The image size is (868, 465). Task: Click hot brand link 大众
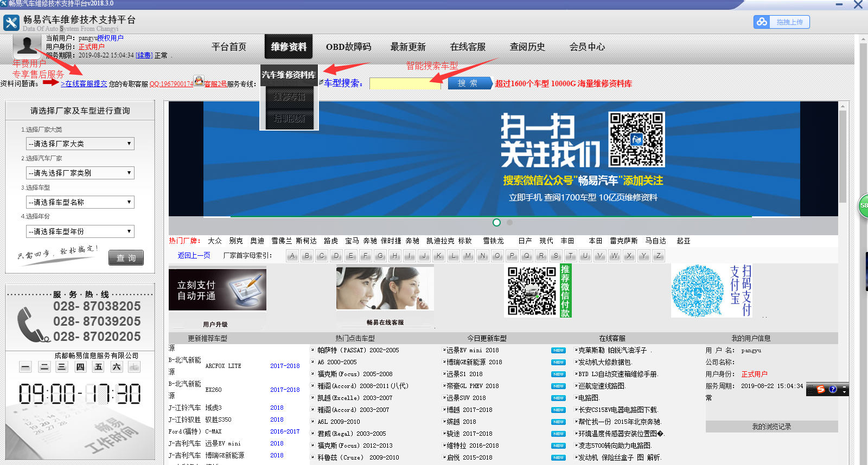tap(215, 241)
